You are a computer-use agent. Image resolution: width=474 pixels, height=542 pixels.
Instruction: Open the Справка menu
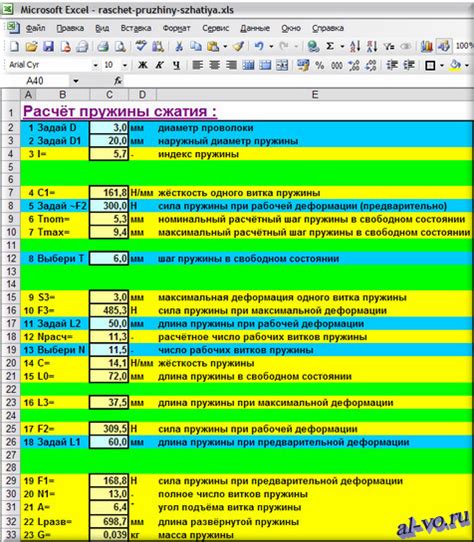click(x=328, y=28)
